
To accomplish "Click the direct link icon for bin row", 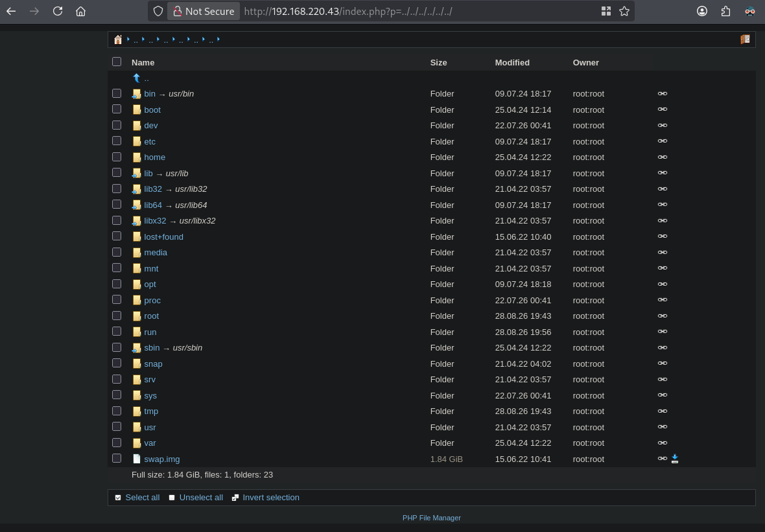I will click(x=662, y=93).
